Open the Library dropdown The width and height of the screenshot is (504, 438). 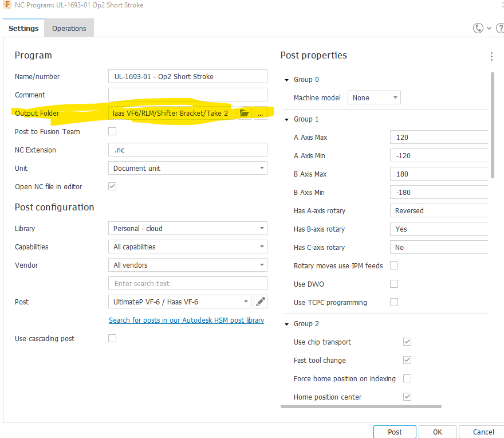point(187,228)
